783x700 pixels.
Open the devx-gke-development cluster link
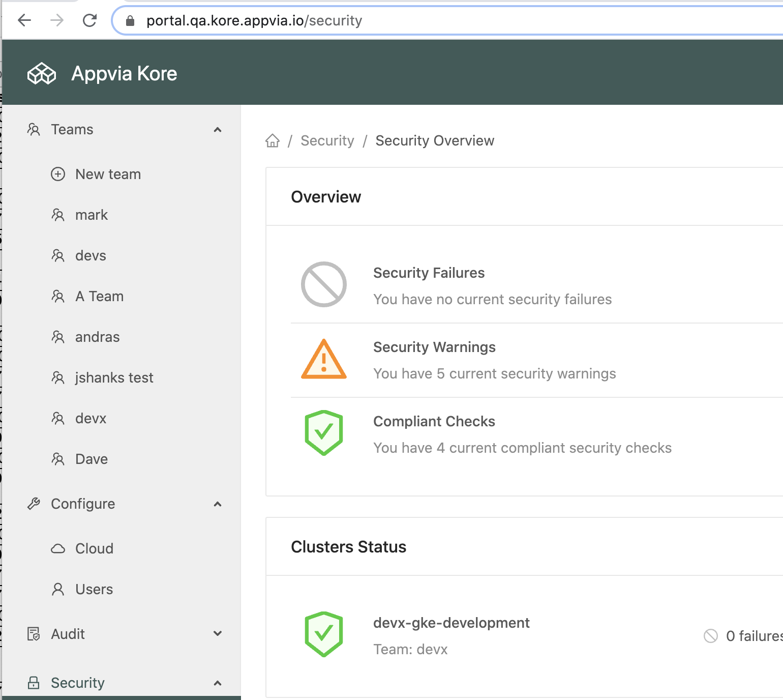(451, 623)
